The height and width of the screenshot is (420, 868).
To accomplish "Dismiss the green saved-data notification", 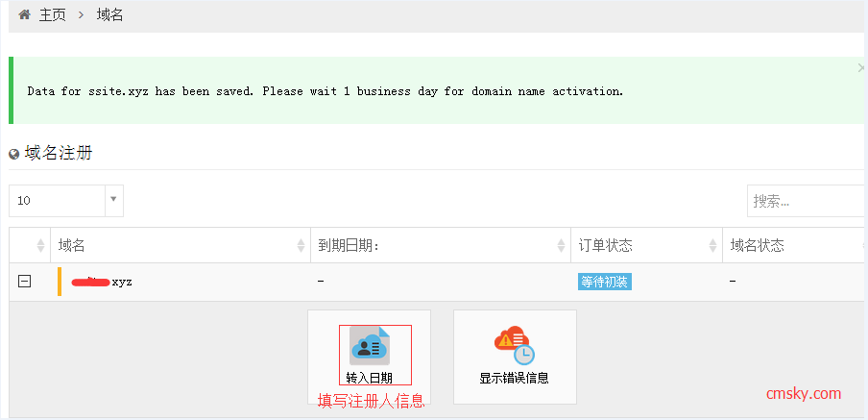I will pyautogui.click(x=860, y=68).
